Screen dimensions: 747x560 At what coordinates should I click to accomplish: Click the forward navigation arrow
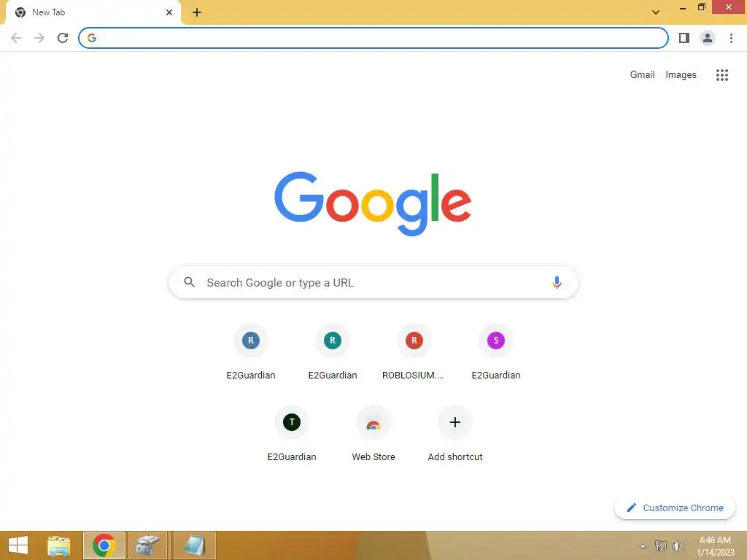point(39,38)
